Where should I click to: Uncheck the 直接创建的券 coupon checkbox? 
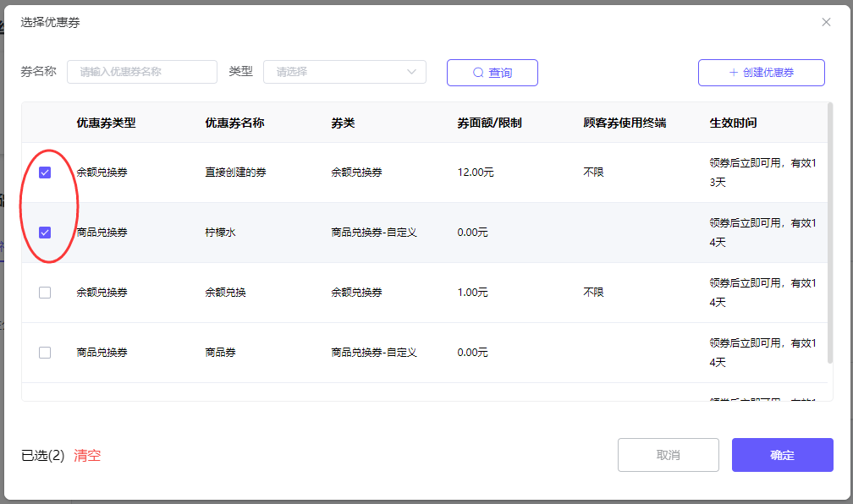[45, 173]
